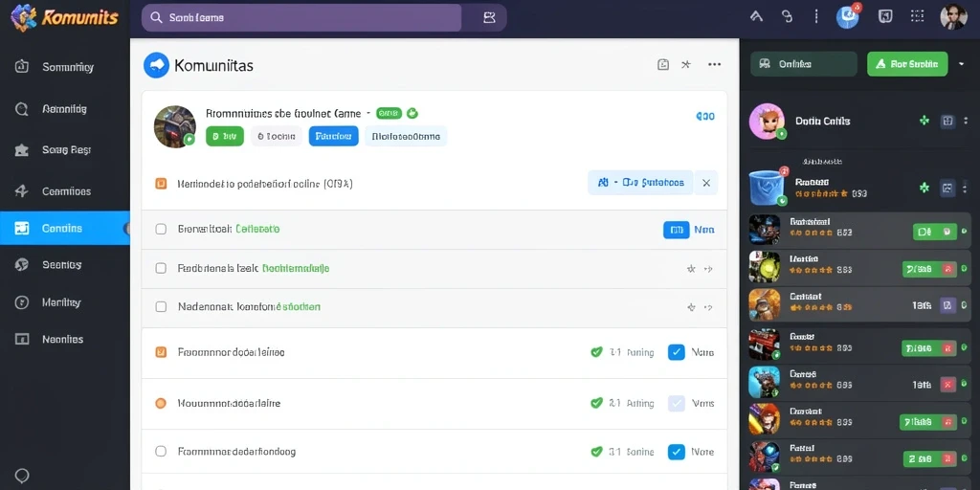
Task: Open the round post author avatar in the main card
Action: click(x=175, y=126)
